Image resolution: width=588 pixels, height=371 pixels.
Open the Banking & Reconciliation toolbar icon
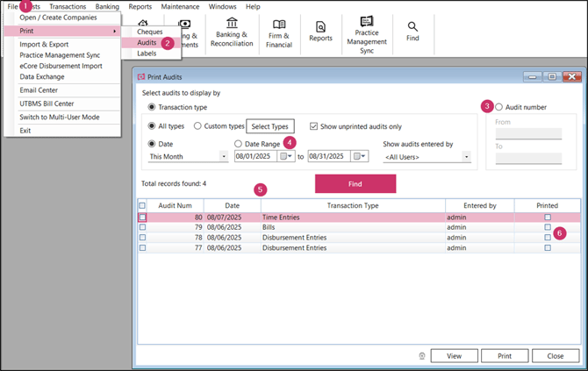tap(231, 32)
